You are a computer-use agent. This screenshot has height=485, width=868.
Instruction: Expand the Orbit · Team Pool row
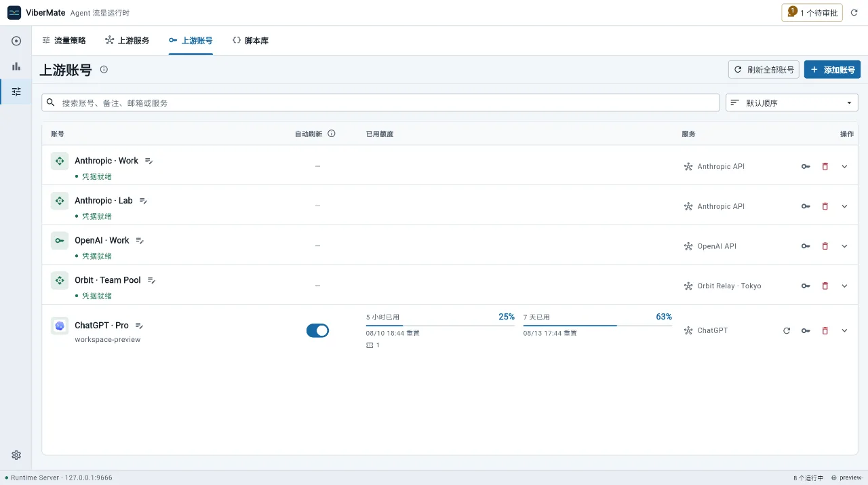point(844,286)
